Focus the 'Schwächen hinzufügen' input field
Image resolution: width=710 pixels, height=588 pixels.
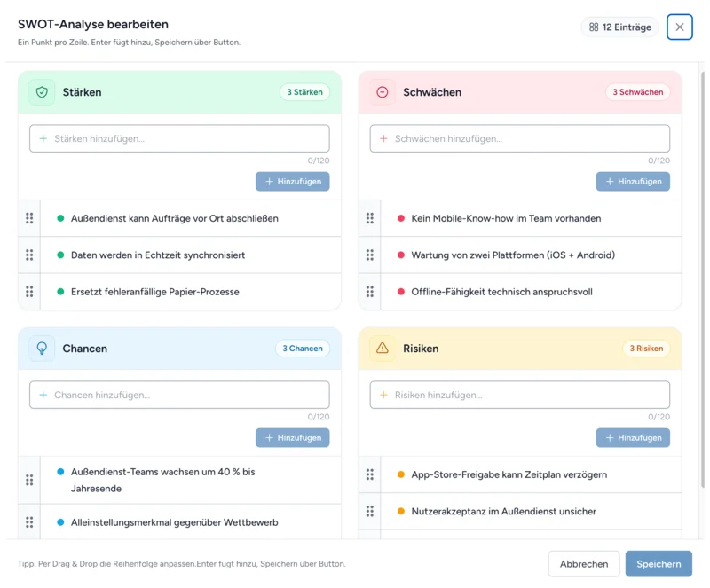click(x=520, y=138)
